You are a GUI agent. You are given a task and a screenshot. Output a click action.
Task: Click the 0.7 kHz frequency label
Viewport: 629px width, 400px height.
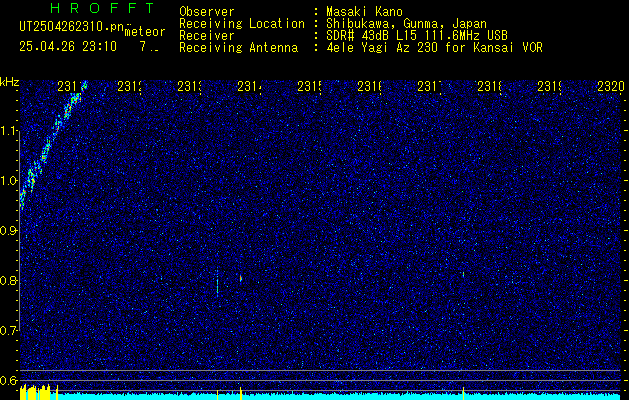point(9,331)
